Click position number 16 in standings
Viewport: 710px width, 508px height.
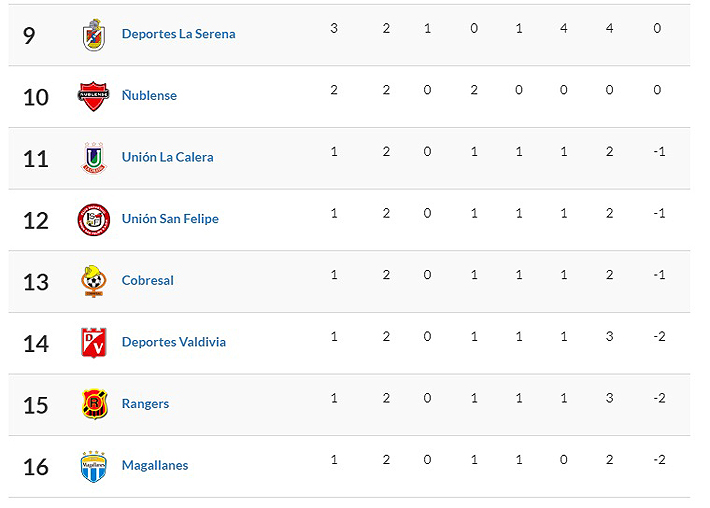coord(35,466)
